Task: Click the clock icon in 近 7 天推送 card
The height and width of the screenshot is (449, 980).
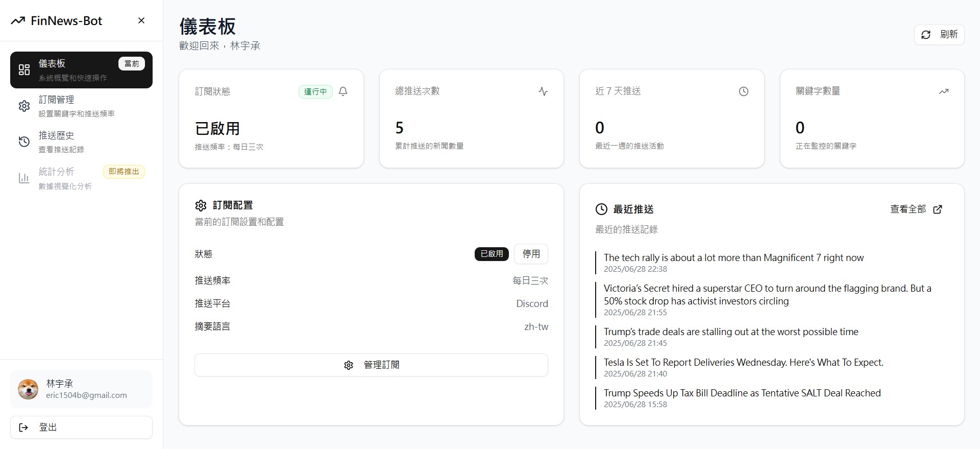Action: (744, 91)
